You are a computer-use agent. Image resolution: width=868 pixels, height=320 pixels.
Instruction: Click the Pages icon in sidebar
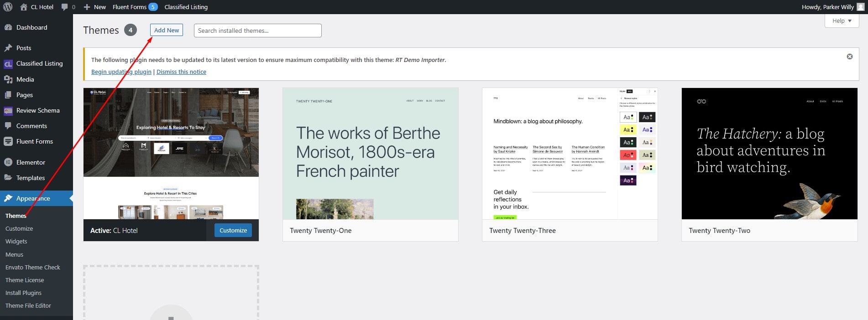[8, 95]
